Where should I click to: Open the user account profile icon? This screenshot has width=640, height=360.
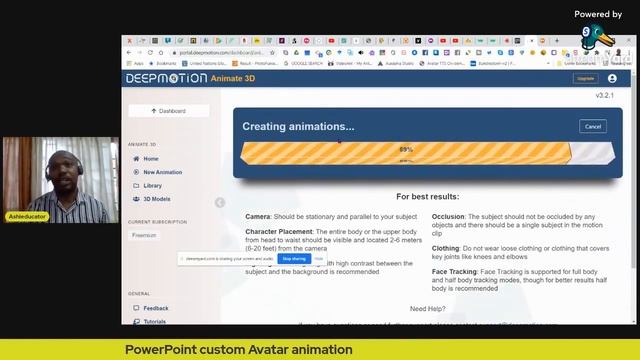(x=612, y=78)
